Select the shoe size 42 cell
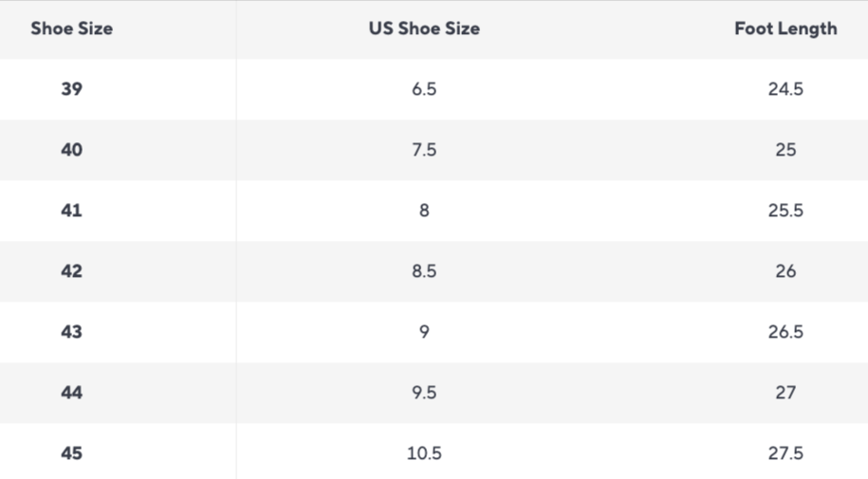The height and width of the screenshot is (479, 868). (x=71, y=271)
